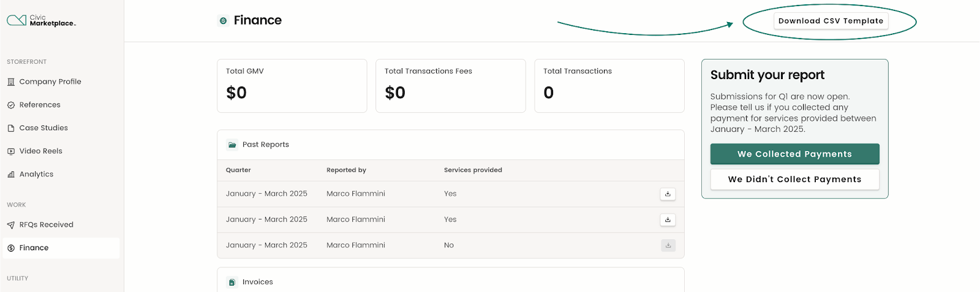The image size is (980, 292).
Task: Click the Video Reels play icon
Action: point(11,151)
